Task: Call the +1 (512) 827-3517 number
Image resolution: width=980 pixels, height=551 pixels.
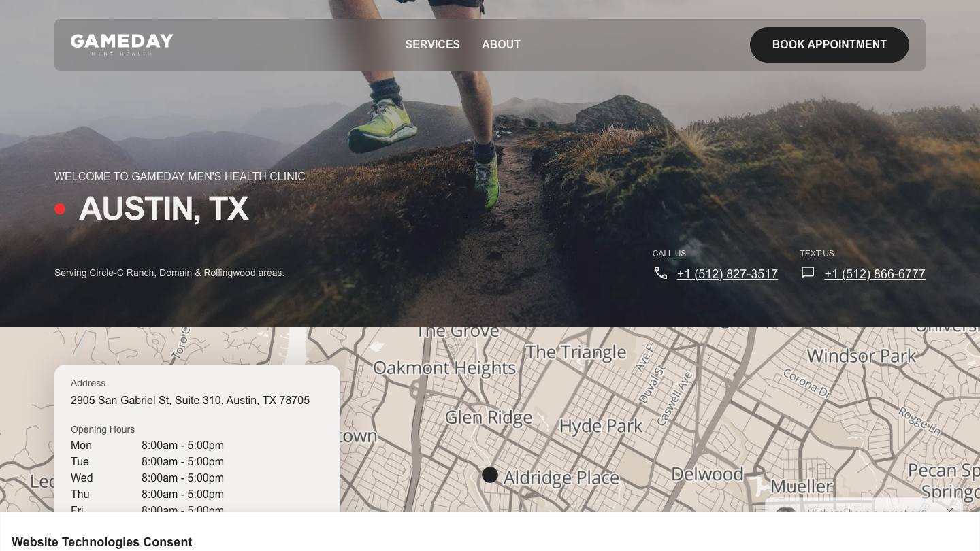Action: click(x=728, y=274)
